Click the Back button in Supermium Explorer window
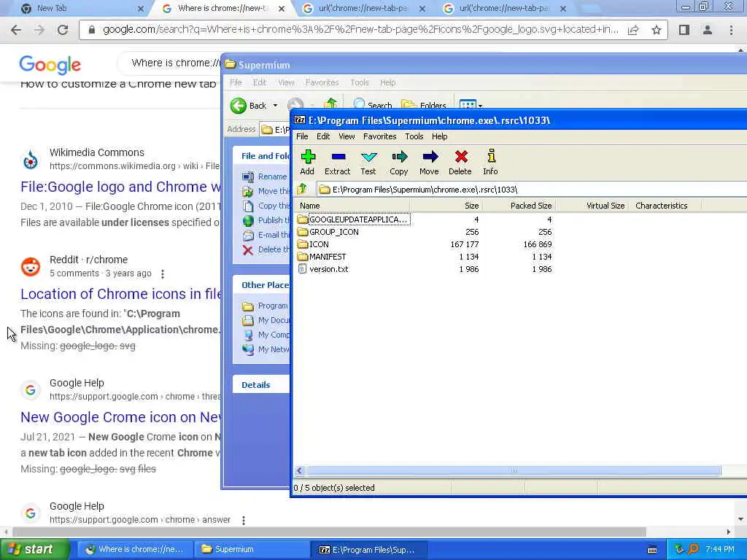This screenshot has height=560, width=747. pyautogui.click(x=249, y=106)
